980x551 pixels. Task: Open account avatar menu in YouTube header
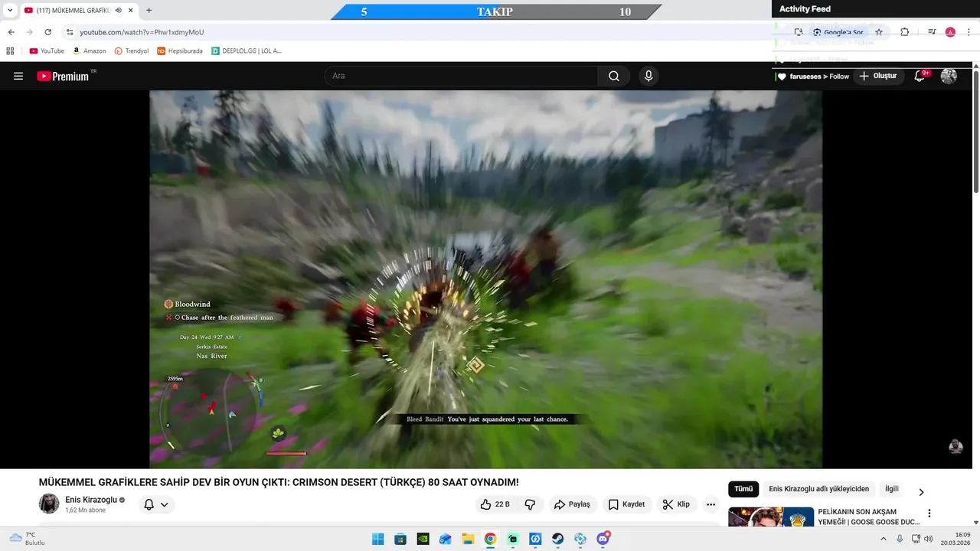point(949,76)
